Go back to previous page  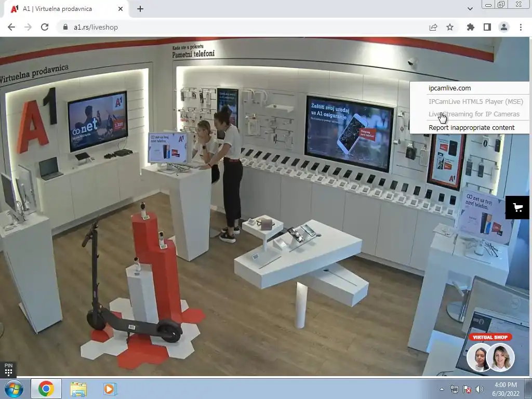(x=11, y=27)
